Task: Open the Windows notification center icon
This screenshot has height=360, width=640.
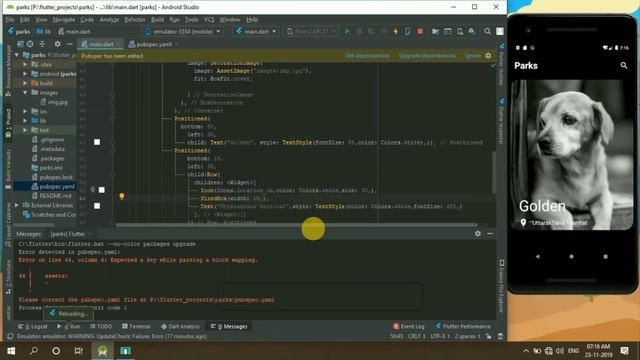Action: pyautogui.click(x=624, y=351)
